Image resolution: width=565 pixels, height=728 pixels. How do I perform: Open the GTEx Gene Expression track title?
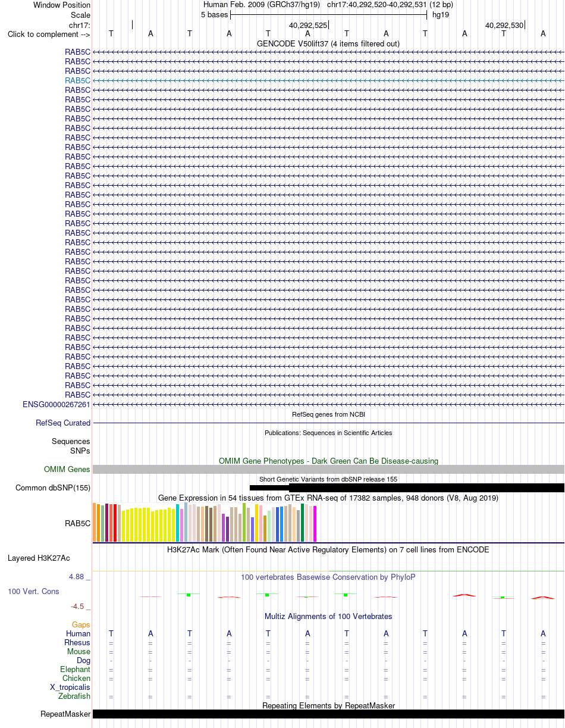(328, 498)
